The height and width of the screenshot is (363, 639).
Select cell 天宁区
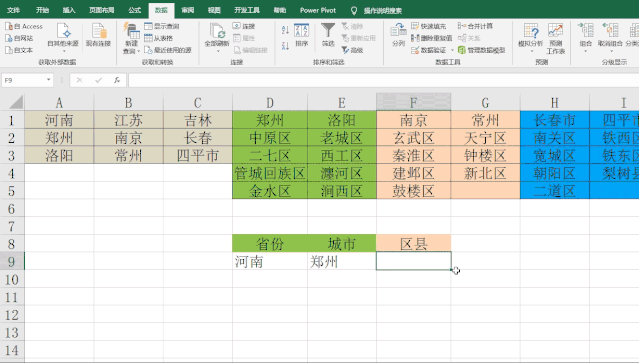tap(485, 138)
